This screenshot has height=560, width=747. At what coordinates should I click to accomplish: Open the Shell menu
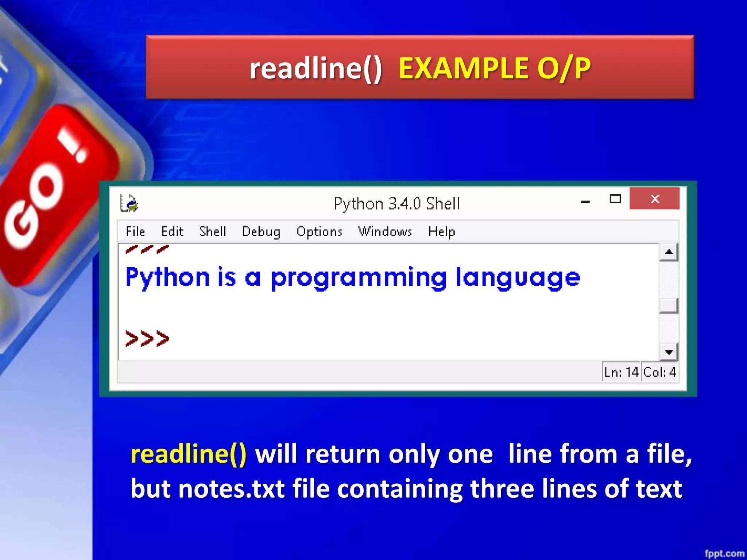(213, 232)
